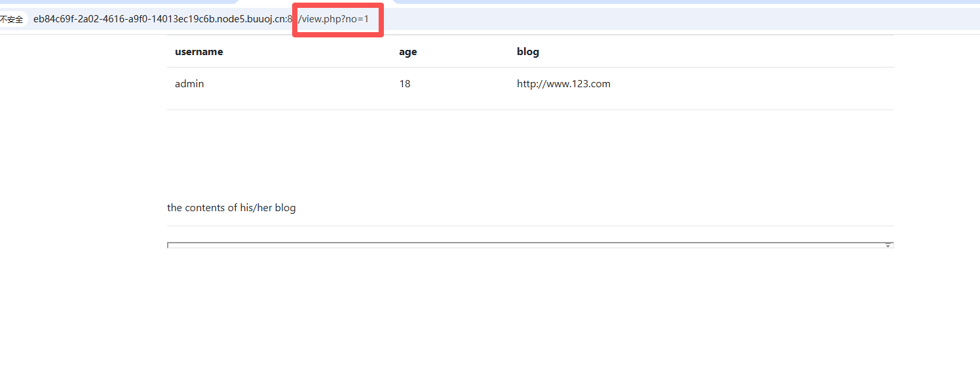Select the age value 18
Image resolution: width=980 pixels, height=383 pixels.
click(x=405, y=84)
